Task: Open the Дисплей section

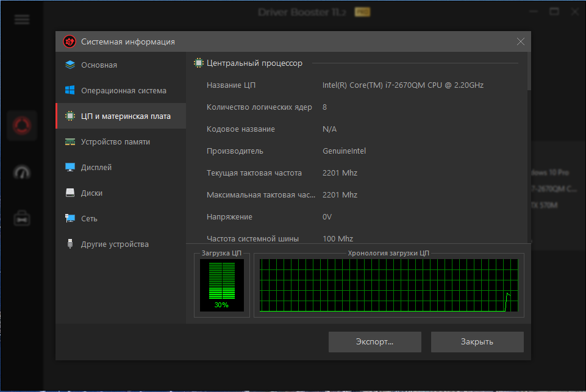Action: click(x=121, y=168)
